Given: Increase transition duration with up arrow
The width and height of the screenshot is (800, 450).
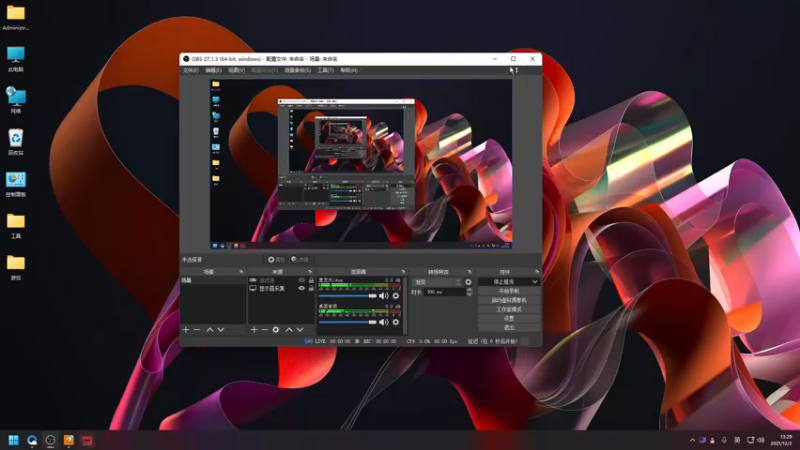Looking at the screenshot, I should click(469, 290).
